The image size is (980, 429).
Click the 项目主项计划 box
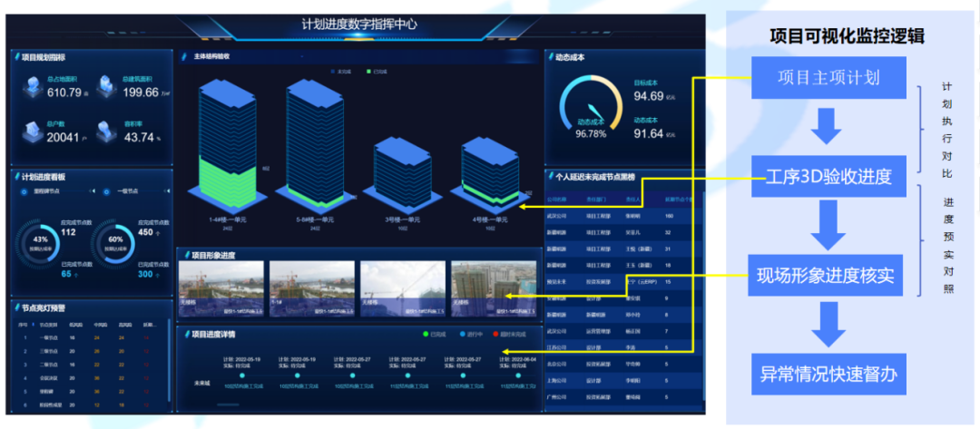828,77
